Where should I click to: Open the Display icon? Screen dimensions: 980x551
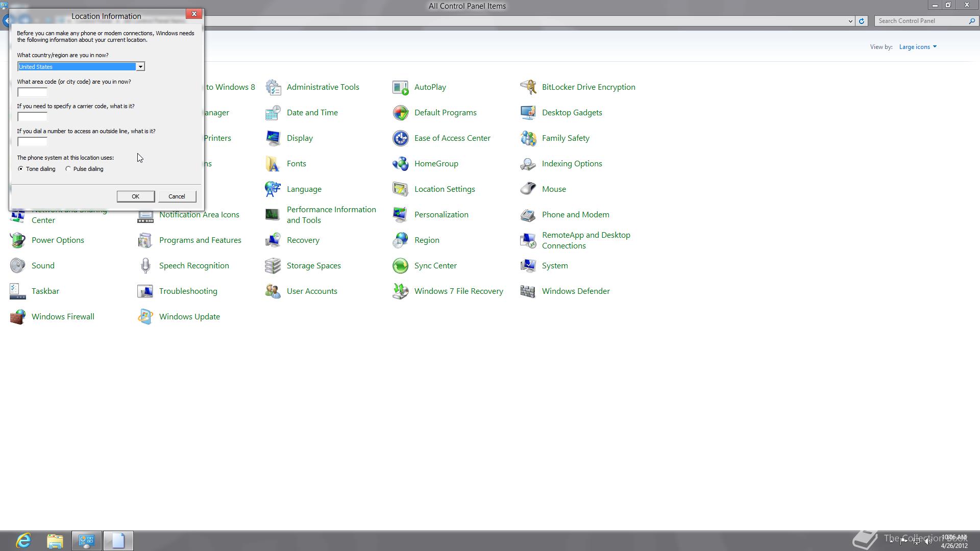[x=273, y=138]
